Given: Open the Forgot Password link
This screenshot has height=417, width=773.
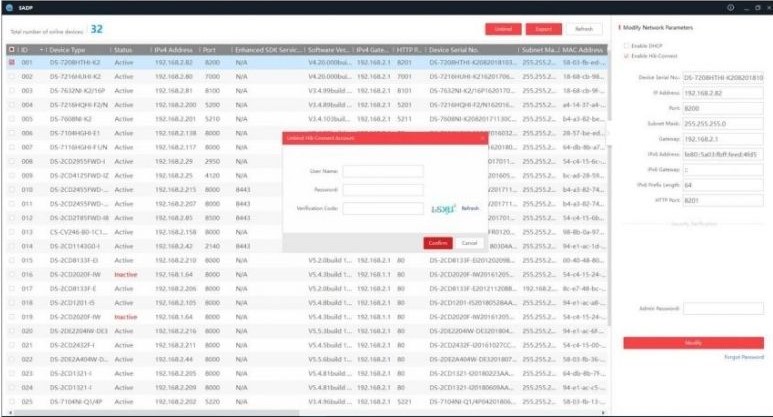Looking at the screenshot, I should pyautogui.click(x=744, y=357).
